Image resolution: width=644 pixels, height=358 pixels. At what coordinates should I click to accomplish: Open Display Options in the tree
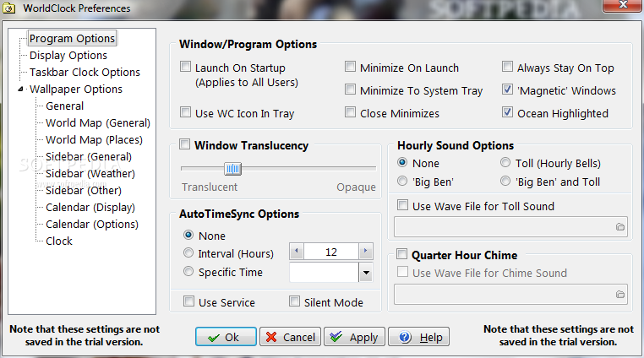pos(68,56)
